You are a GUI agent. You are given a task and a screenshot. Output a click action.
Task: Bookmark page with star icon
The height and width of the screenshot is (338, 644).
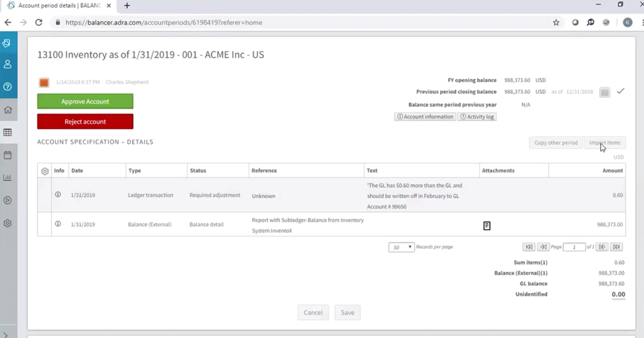556,23
